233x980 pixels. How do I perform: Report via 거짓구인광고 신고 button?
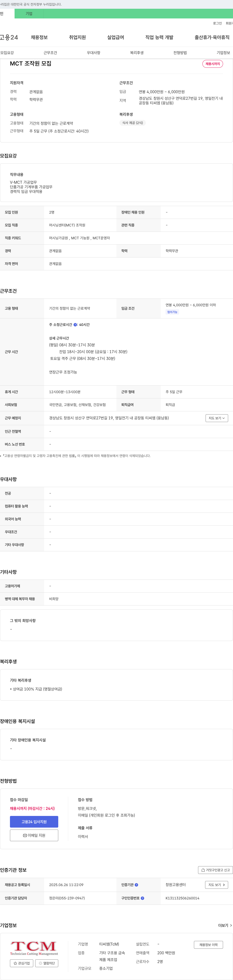[x=216, y=870]
